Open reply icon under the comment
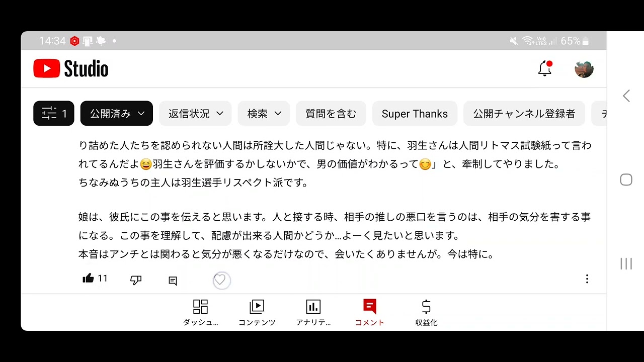Viewport: 644px width, 362px height. (173, 281)
